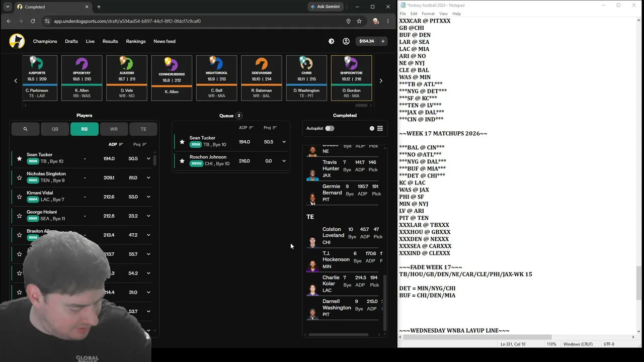Open the Champions page
This screenshot has height=362, width=644.
45,41
